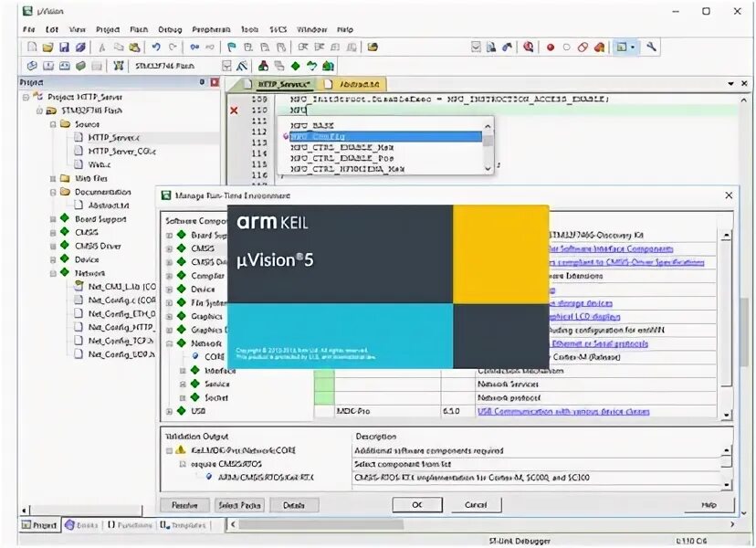Switch to Functions tab at bottom
756x548 pixels.
pyautogui.click(x=130, y=525)
